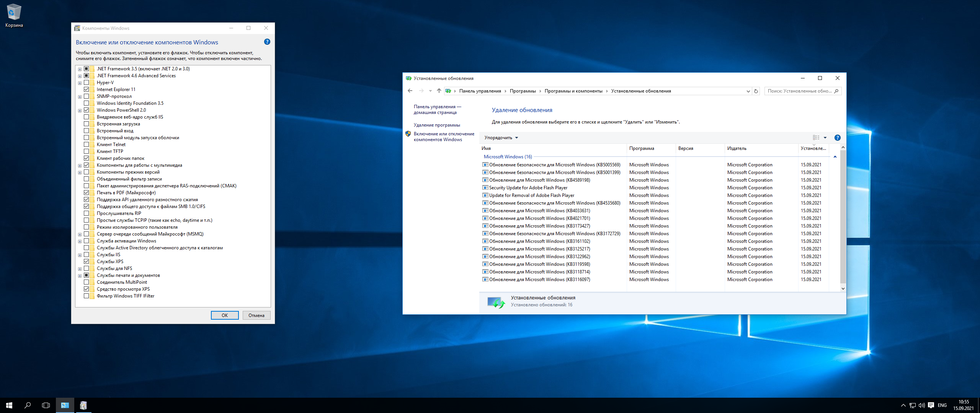Expand Службы печати и документов node
The width and height of the screenshot is (980, 413).
tap(80, 276)
